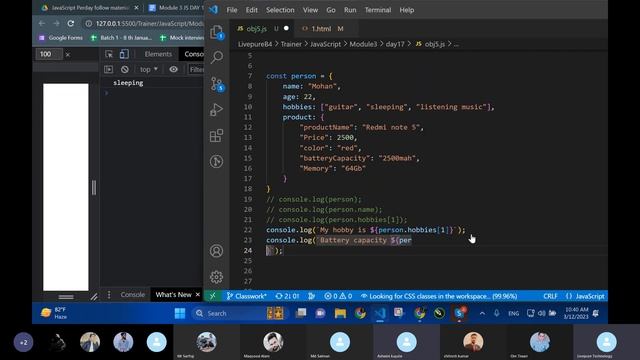
Task: Show hidden icons in the system tray
Action: point(482,313)
